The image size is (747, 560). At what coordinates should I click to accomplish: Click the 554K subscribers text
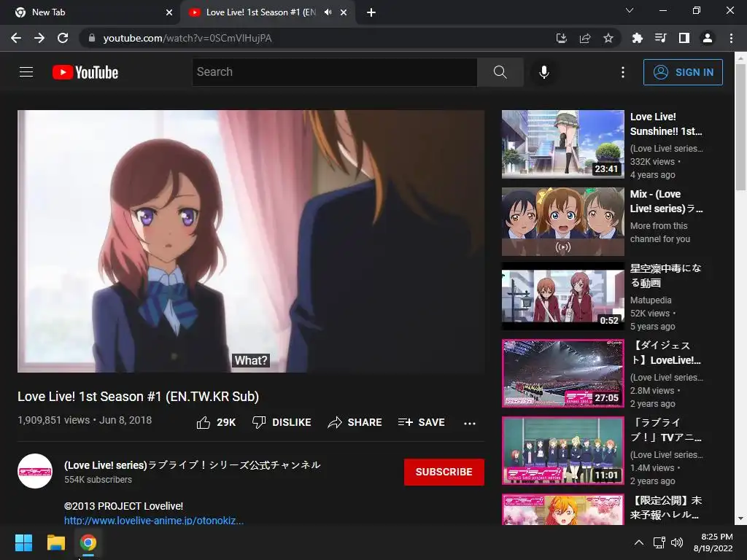pos(98,480)
